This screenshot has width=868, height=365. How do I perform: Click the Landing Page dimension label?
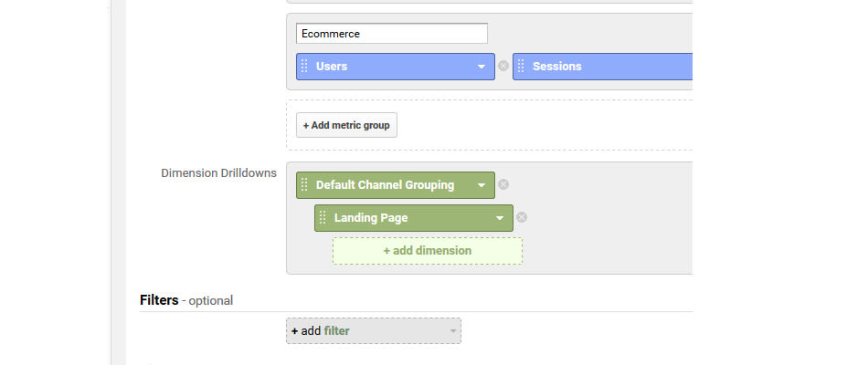click(x=371, y=218)
